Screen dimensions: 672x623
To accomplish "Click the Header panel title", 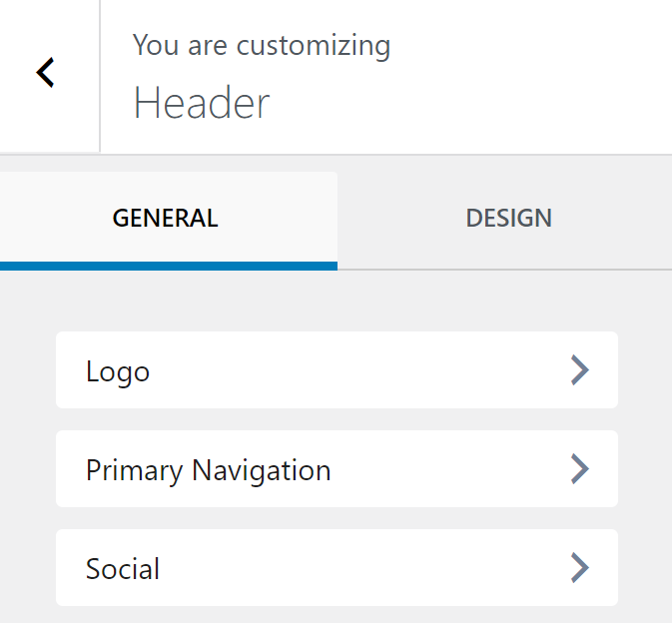I will [x=201, y=103].
